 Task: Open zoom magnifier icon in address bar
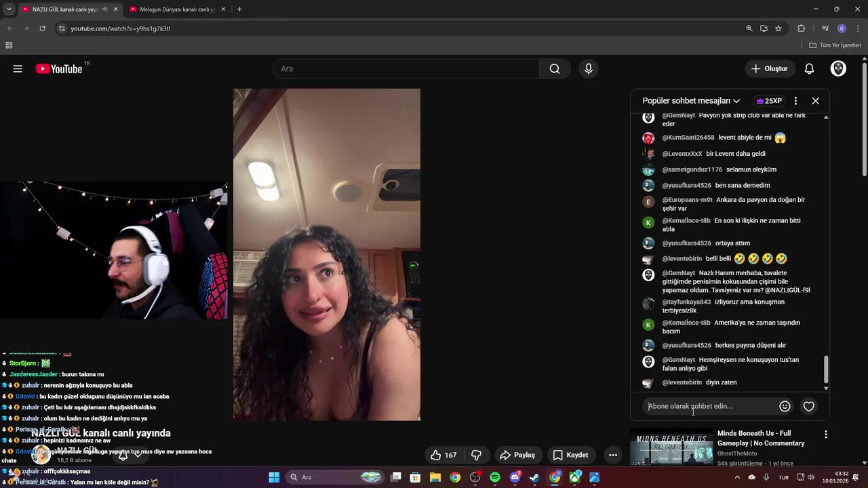click(x=749, y=28)
